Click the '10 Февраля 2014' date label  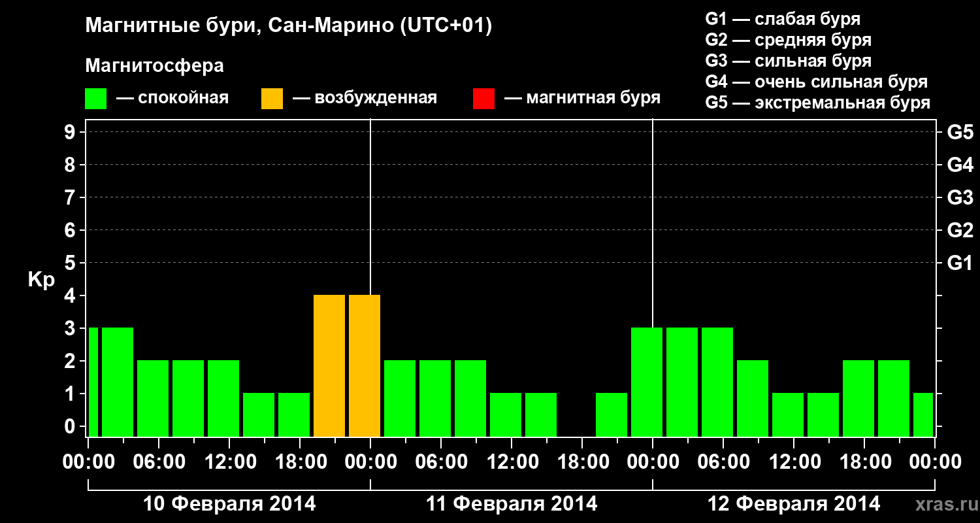[229, 504]
